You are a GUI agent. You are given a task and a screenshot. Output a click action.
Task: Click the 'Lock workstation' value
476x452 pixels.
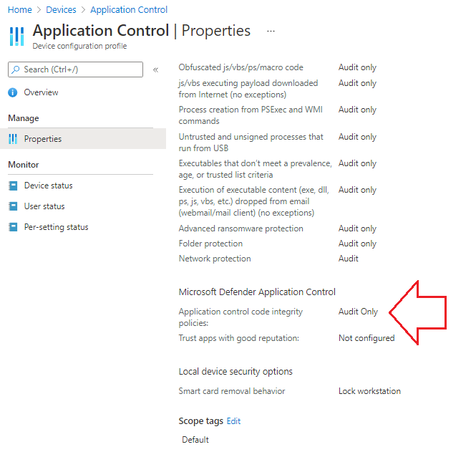(x=369, y=391)
